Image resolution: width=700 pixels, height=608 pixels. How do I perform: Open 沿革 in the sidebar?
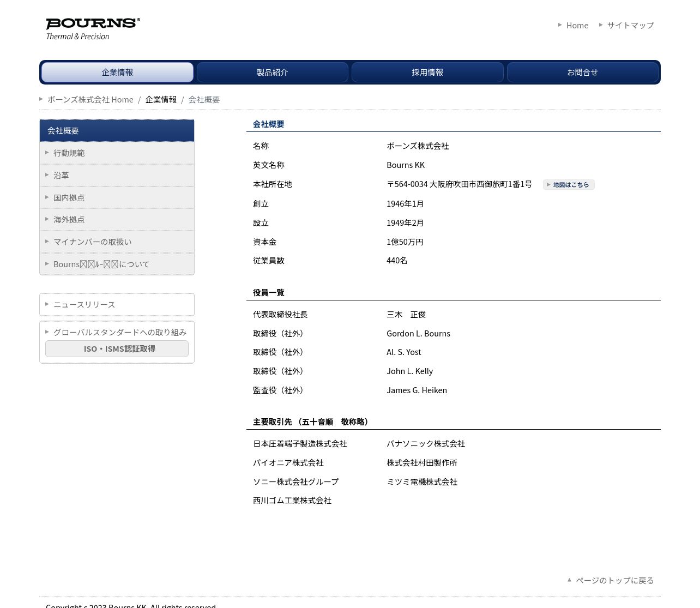point(117,176)
